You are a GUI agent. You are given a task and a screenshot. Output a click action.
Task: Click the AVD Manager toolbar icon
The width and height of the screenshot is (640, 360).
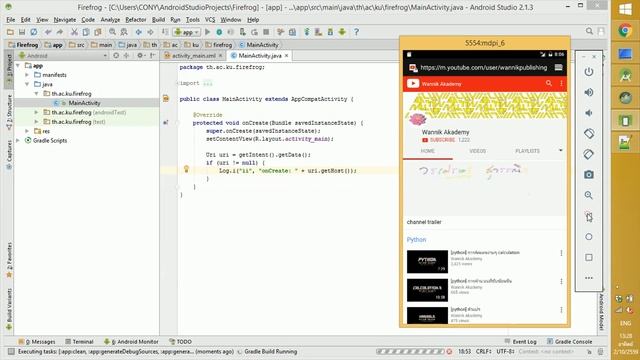coord(330,32)
